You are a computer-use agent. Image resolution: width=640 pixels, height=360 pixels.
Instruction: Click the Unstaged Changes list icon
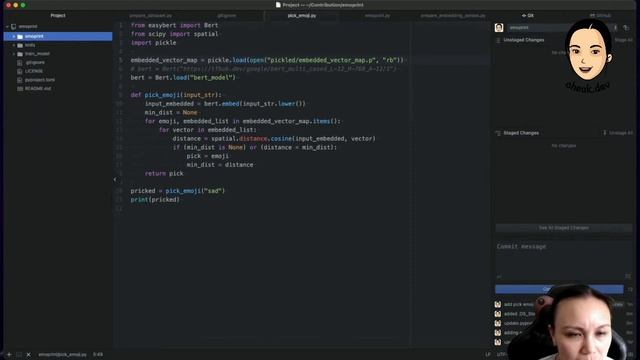pyautogui.click(x=498, y=40)
